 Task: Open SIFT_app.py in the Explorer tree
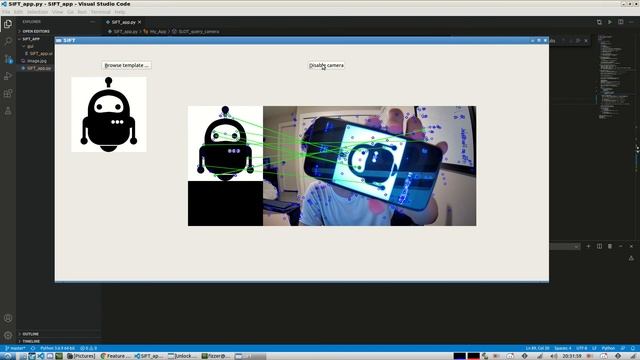39,68
